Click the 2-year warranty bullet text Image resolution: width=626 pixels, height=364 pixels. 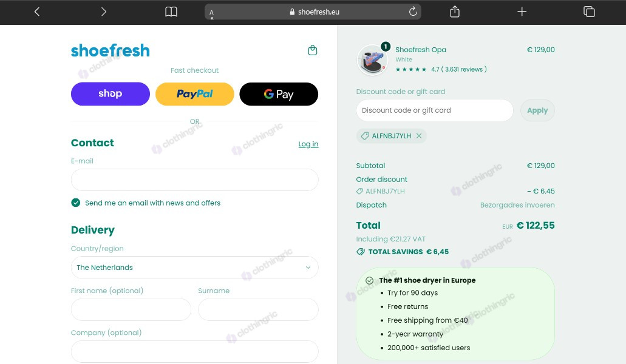click(x=415, y=334)
